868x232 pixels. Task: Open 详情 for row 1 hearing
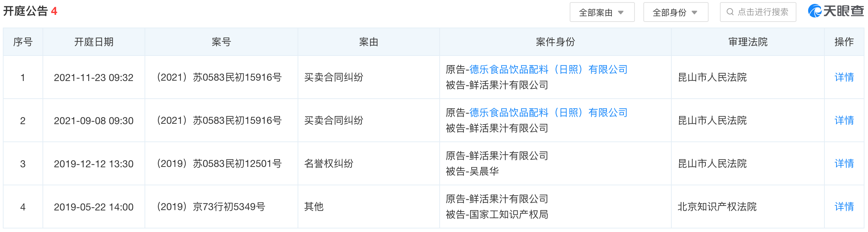pos(844,77)
